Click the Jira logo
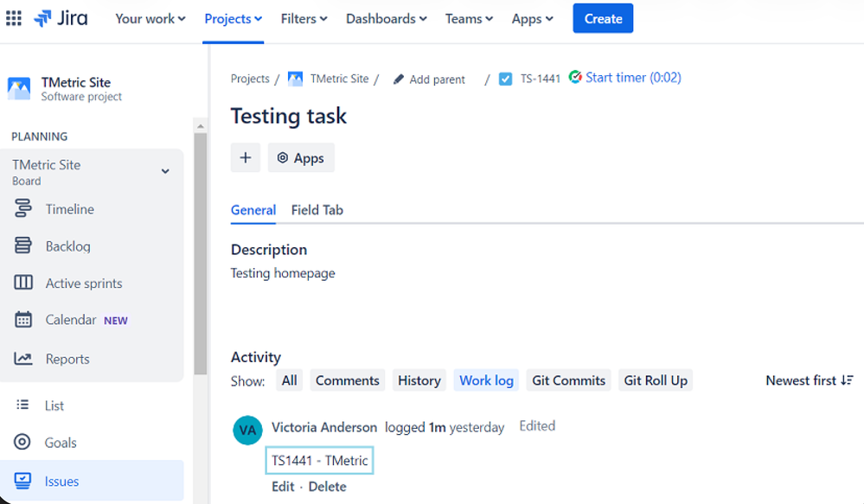The width and height of the screenshot is (864, 504). point(61,18)
